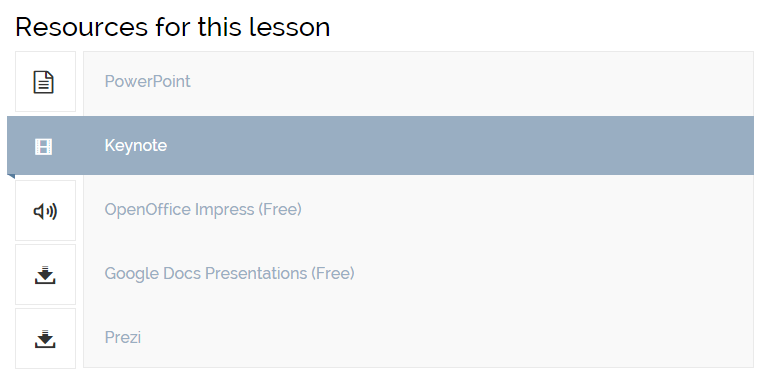Click the word "OpenOffice" in the third resource

pos(148,210)
